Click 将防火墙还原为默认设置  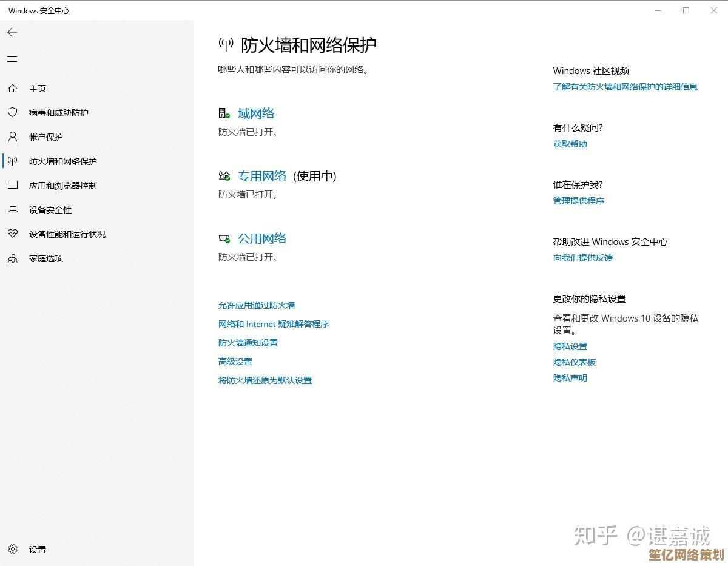point(265,380)
